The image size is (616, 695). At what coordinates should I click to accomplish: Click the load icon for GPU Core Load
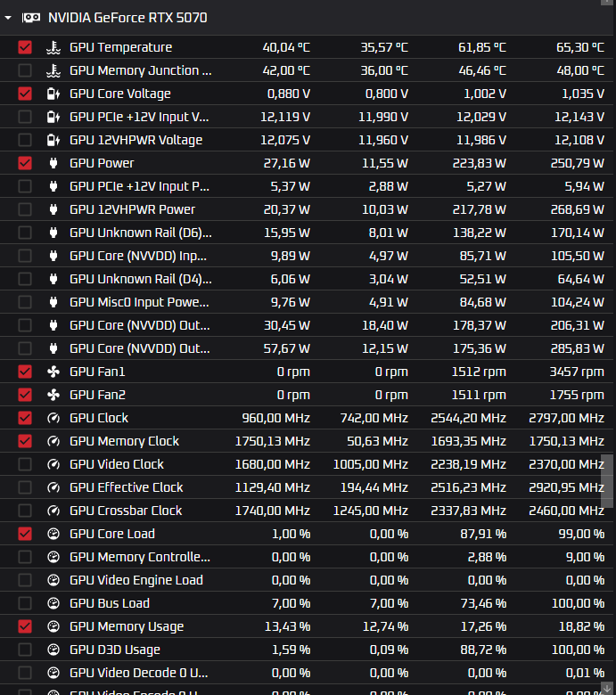point(53,534)
